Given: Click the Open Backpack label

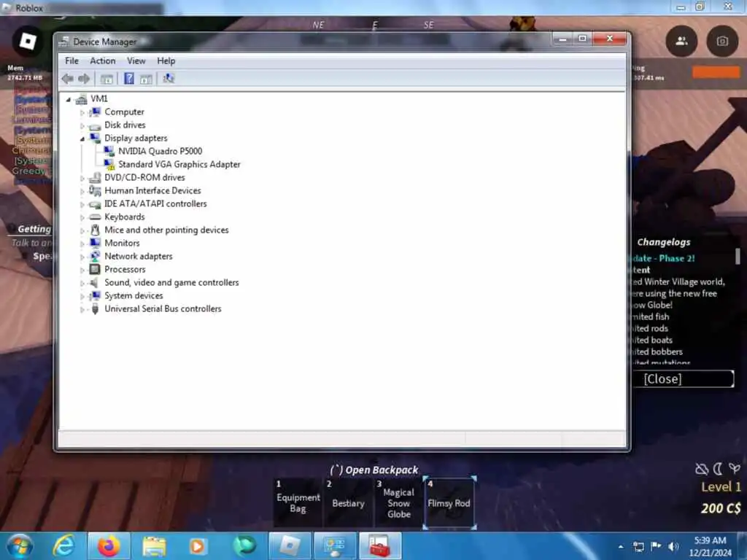Looking at the screenshot, I should (x=374, y=470).
